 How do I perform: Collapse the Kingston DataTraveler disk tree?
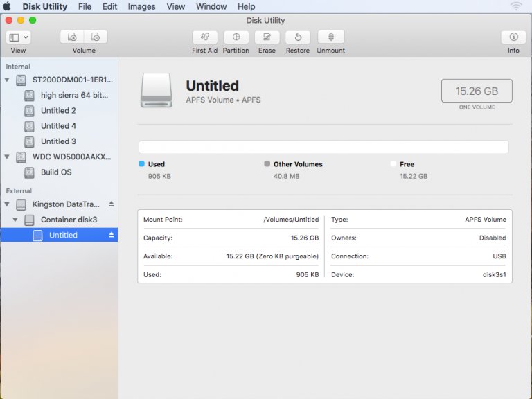click(7, 204)
